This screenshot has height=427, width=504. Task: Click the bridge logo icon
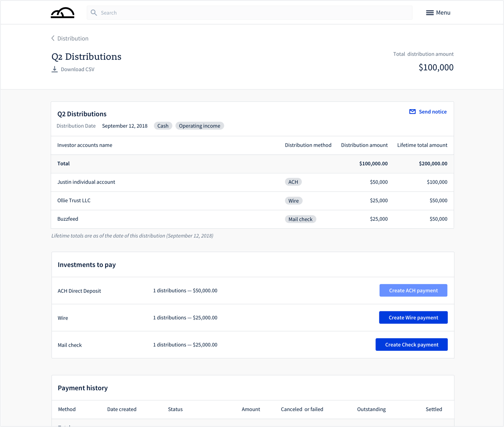(x=63, y=13)
